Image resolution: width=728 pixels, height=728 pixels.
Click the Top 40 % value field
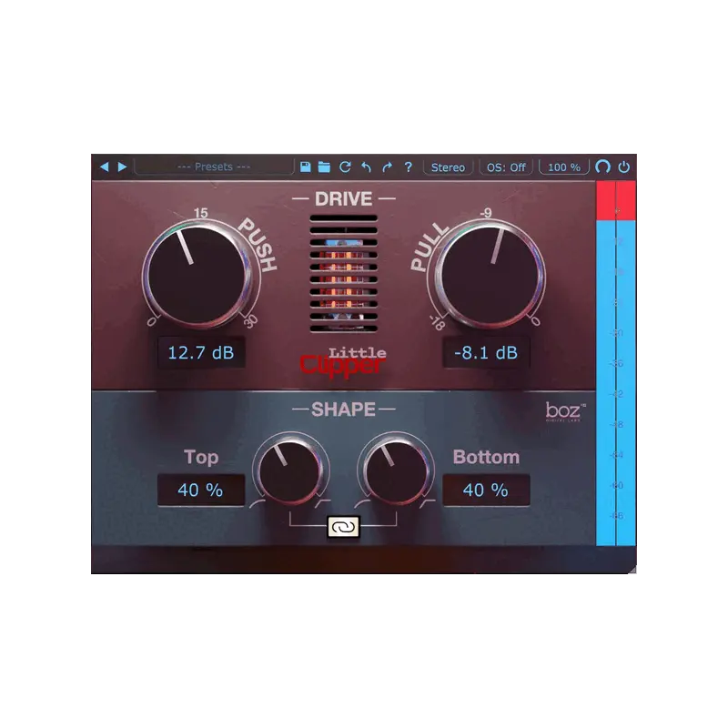click(x=201, y=490)
